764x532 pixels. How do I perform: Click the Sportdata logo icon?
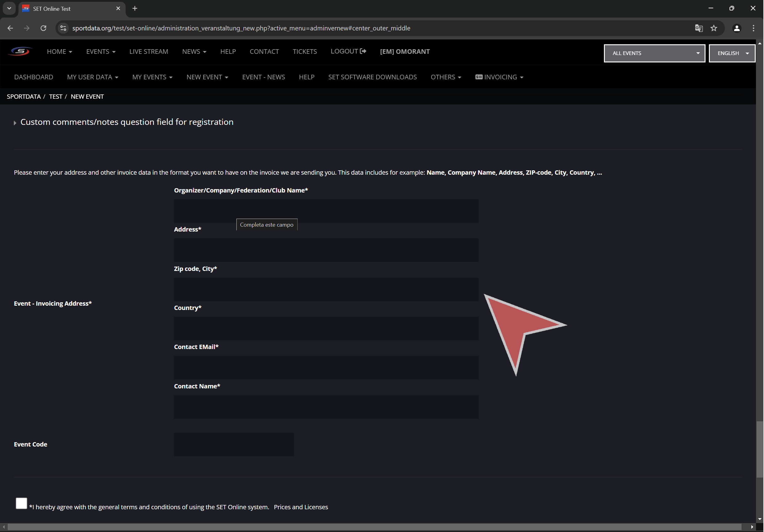20,52
